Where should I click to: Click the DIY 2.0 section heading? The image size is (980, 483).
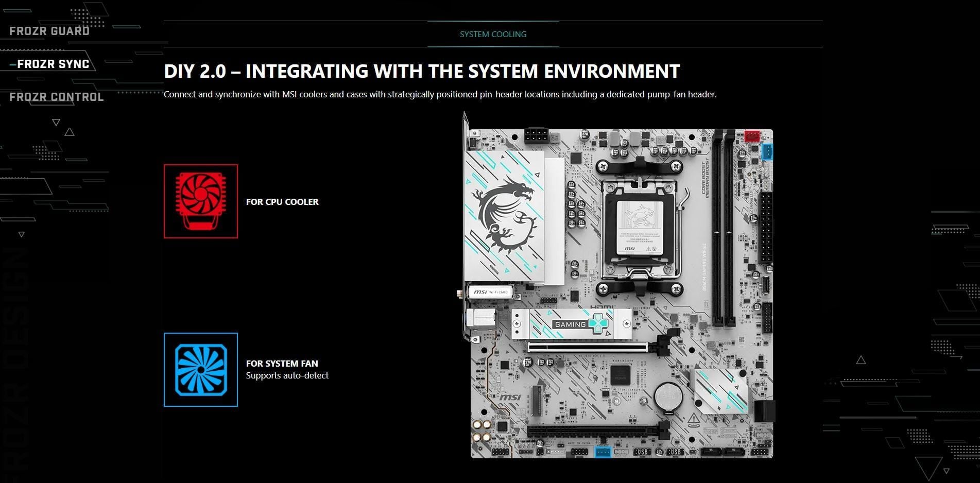422,71
